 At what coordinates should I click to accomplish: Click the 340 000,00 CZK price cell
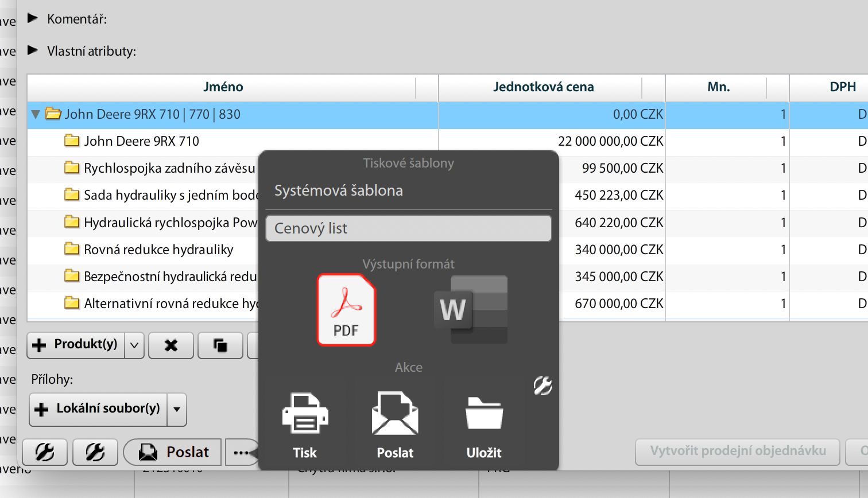coord(619,250)
